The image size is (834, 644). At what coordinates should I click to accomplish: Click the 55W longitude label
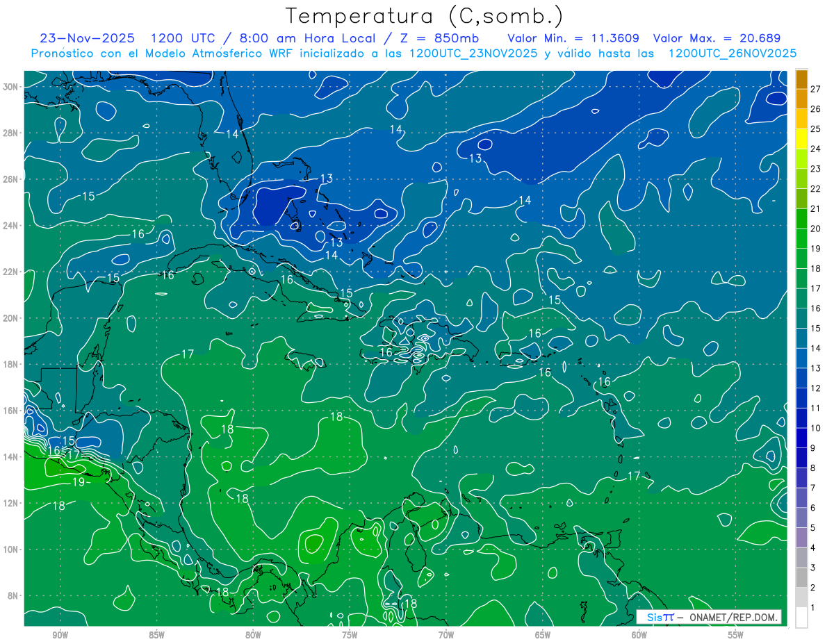[x=735, y=635]
